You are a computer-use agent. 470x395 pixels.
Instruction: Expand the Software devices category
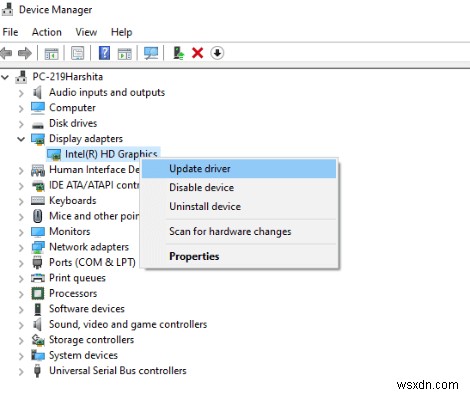[x=21, y=310]
